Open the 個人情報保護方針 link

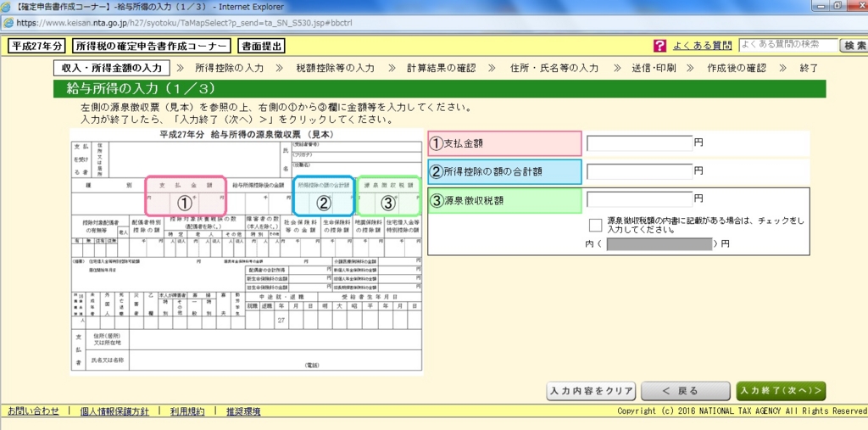114,411
